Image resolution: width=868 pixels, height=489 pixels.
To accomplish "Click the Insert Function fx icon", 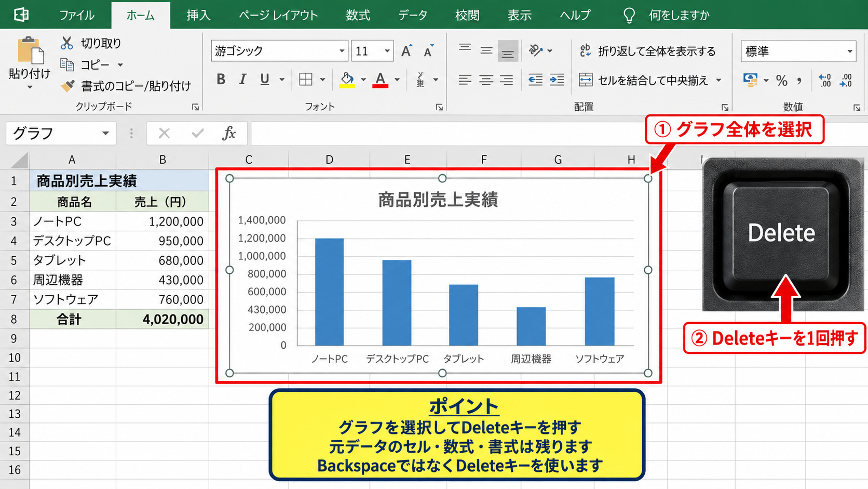I will [x=229, y=134].
